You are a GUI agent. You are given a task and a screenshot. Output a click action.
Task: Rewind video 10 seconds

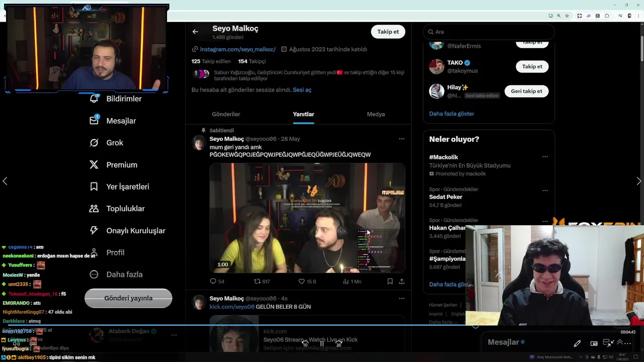point(305,344)
